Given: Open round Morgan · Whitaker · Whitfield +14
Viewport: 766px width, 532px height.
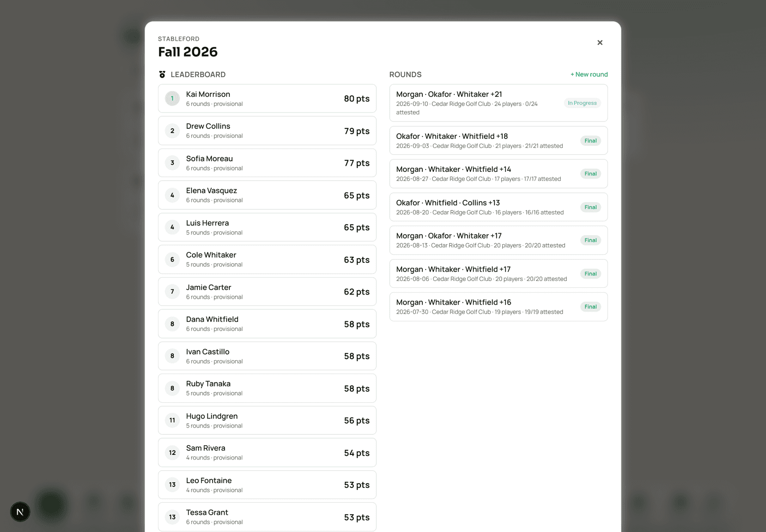Looking at the screenshot, I should (x=498, y=174).
